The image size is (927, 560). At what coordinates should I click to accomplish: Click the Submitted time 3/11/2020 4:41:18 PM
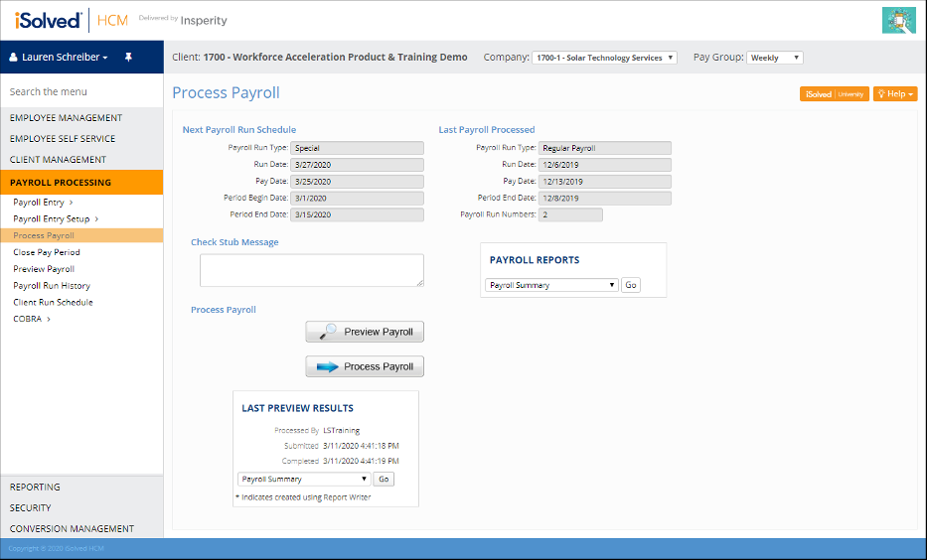coord(361,446)
